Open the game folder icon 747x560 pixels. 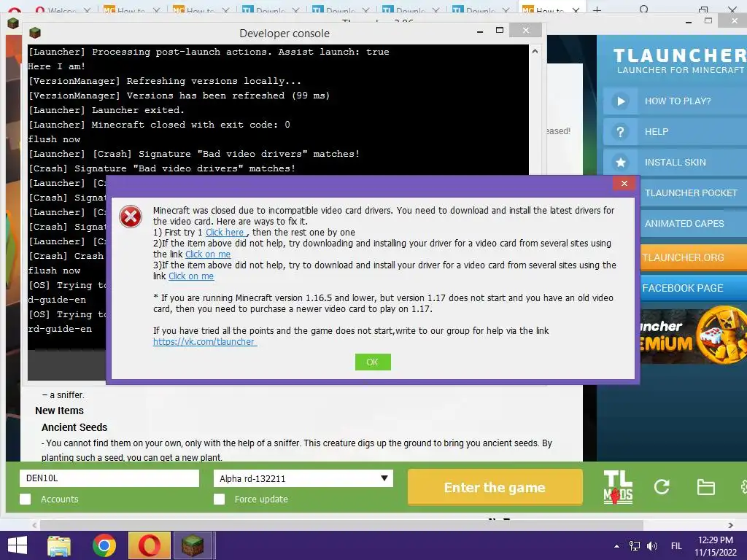click(705, 487)
